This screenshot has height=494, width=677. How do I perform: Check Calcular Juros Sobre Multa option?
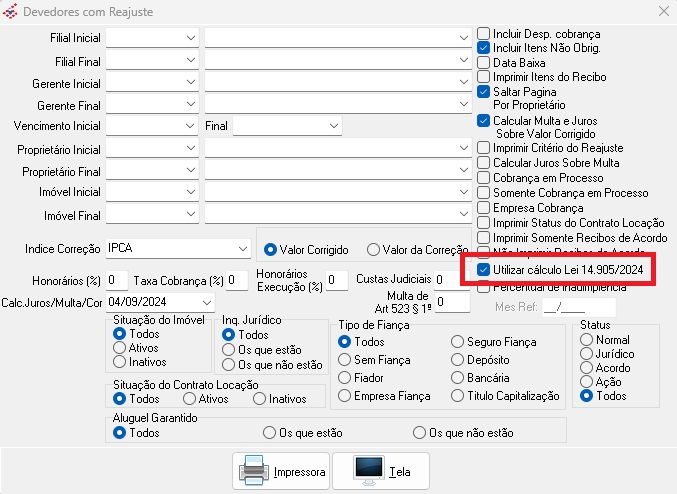click(x=484, y=163)
